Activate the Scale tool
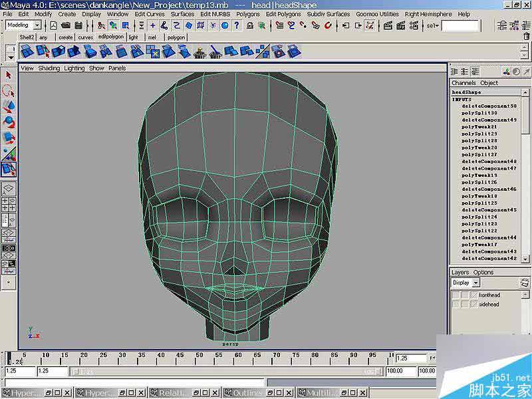This screenshot has width=532, height=399. pyautogui.click(x=9, y=138)
